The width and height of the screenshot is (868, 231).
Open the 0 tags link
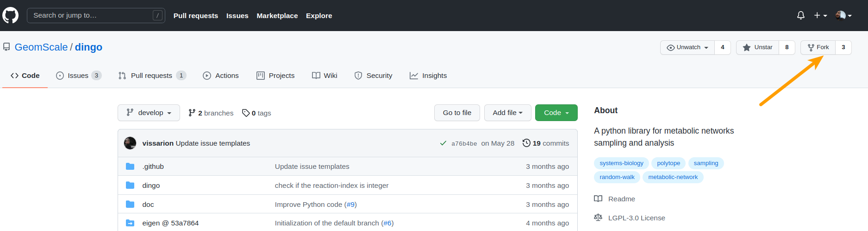tap(257, 113)
